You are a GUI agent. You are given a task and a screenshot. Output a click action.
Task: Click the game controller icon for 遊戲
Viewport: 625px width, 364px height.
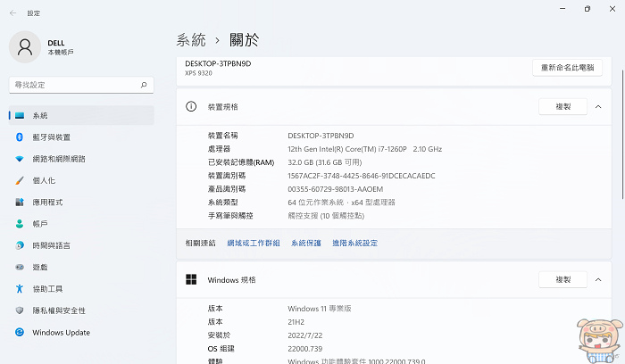click(x=20, y=267)
